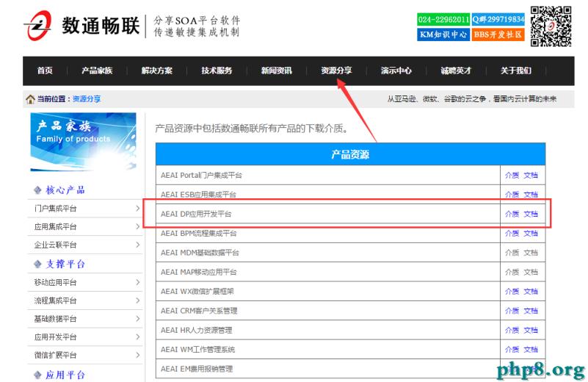Click 文档 link for AEAI BPM流程集成平台
This screenshot has height=382, width=588.
coord(531,234)
